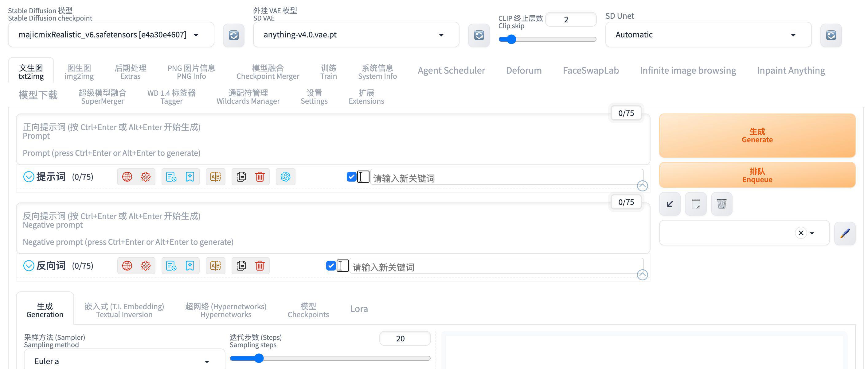Open the PNG Info tab

(191, 72)
